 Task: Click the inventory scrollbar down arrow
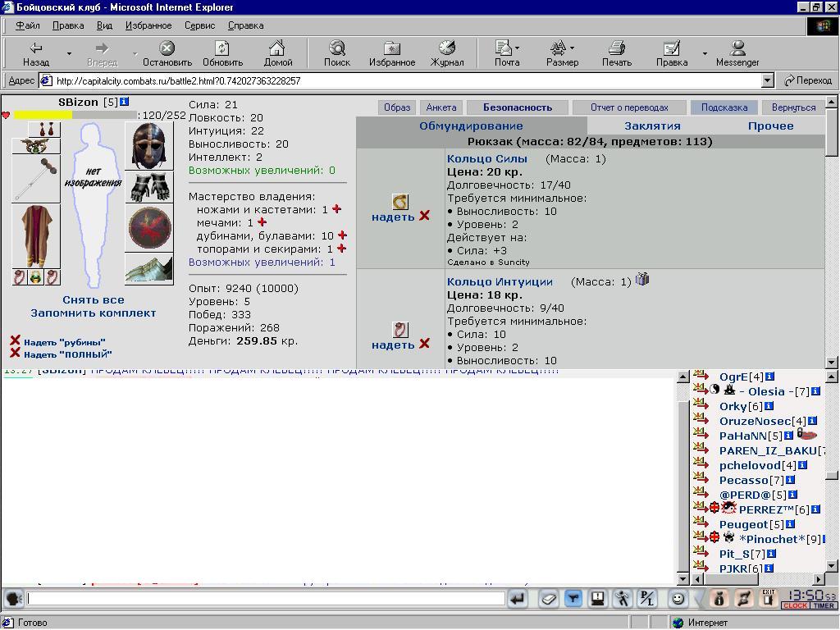pos(832,362)
